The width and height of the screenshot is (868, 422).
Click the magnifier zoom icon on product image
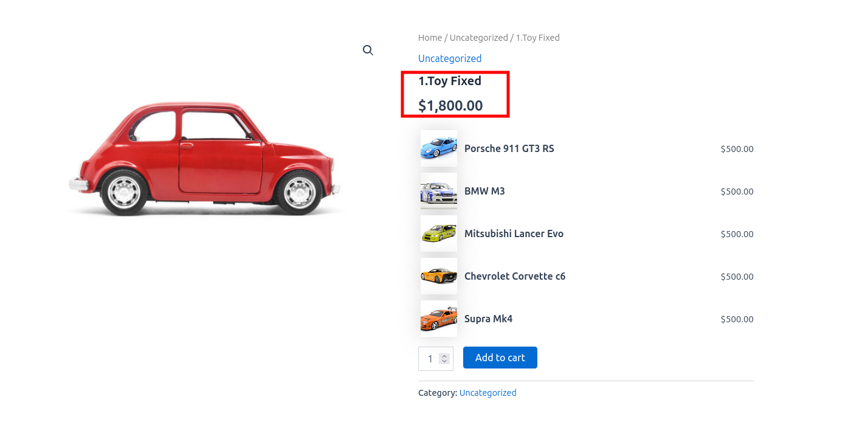click(x=368, y=50)
